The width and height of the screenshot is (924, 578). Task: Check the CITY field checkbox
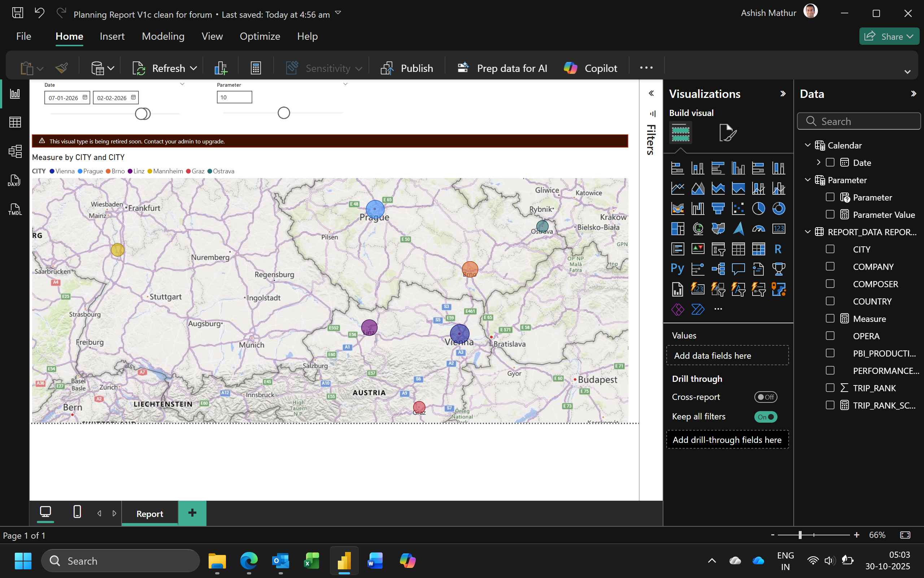tap(830, 249)
